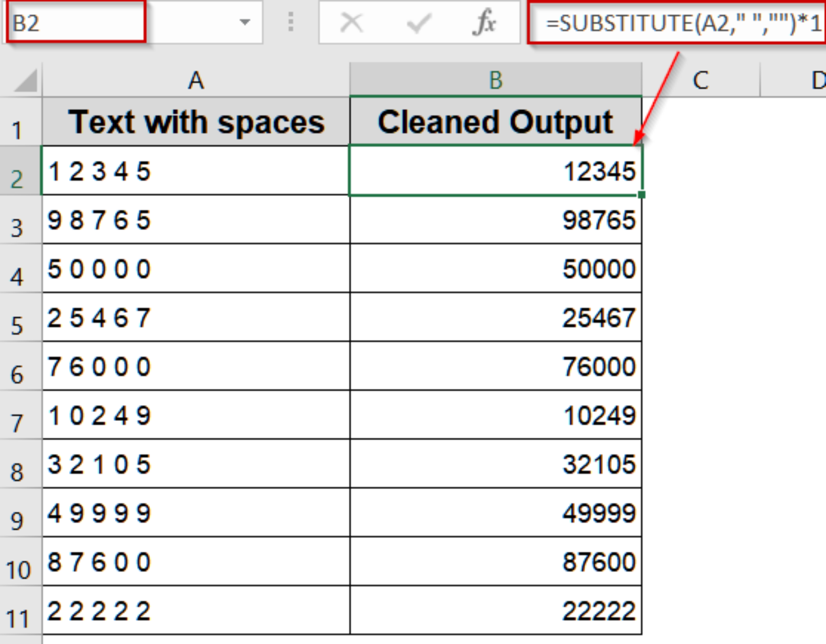Select column D header
This screenshot has height=644, width=826.
[x=819, y=79]
